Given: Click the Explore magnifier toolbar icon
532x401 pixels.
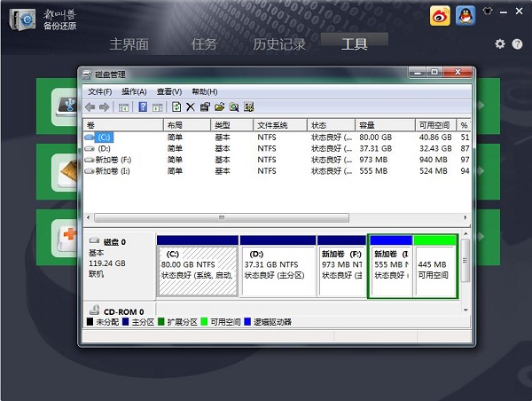Looking at the screenshot, I should pyautogui.click(x=234, y=107).
